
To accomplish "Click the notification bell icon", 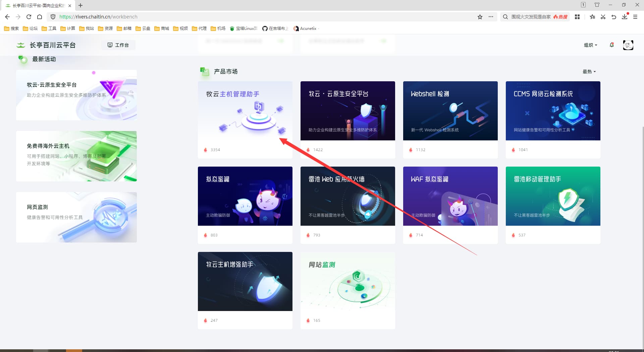I will click(611, 45).
